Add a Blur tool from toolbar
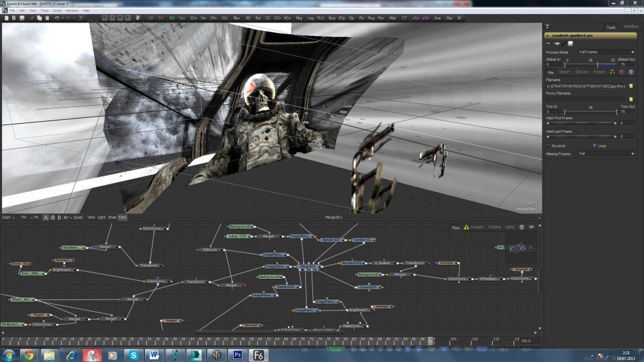 [x=236, y=18]
